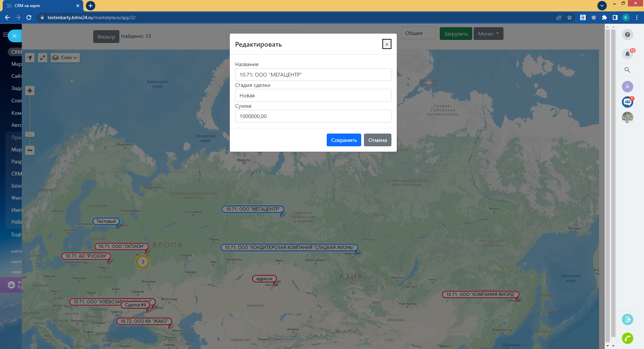
Task: Click the map geolocation arrow icon
Action: [30, 58]
